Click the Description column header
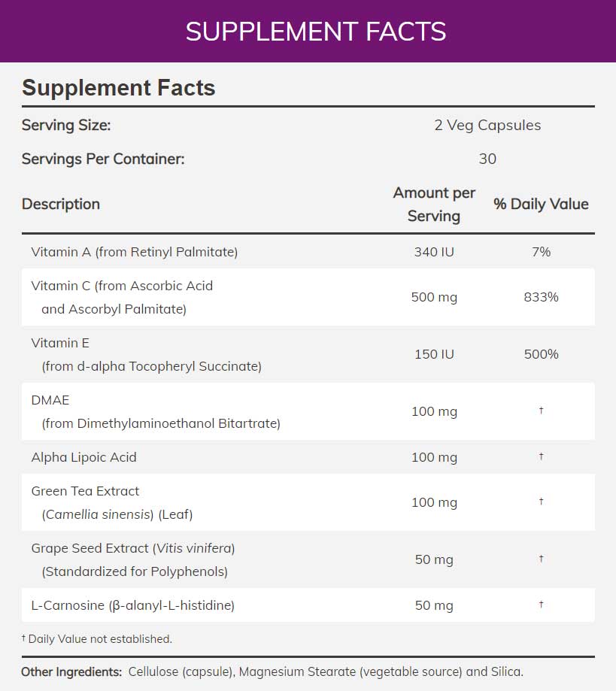616x691 pixels. coord(61,204)
